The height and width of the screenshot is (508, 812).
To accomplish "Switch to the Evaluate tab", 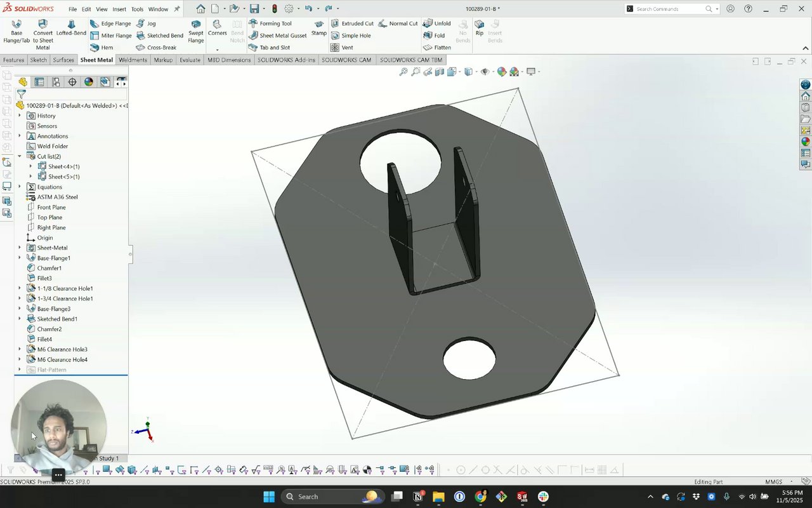I will (190, 60).
